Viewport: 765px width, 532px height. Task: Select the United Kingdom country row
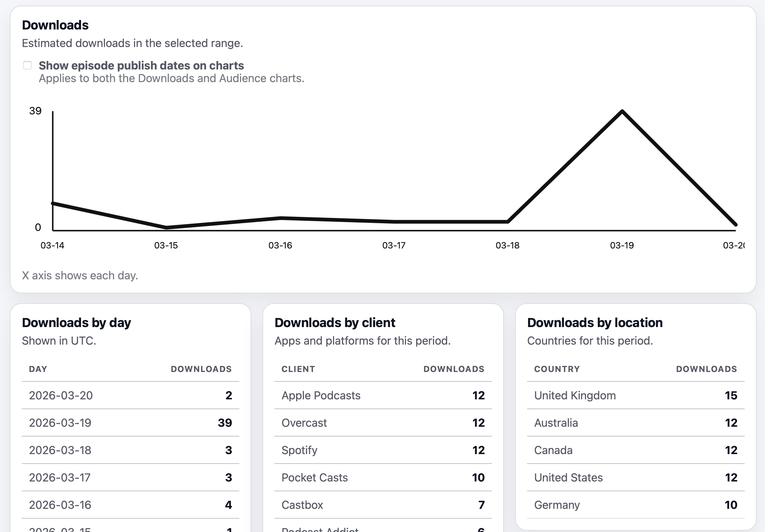tap(636, 395)
